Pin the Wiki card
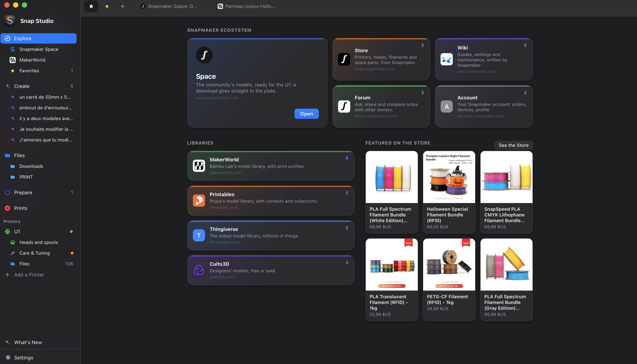637x364 pixels. [x=525, y=46]
